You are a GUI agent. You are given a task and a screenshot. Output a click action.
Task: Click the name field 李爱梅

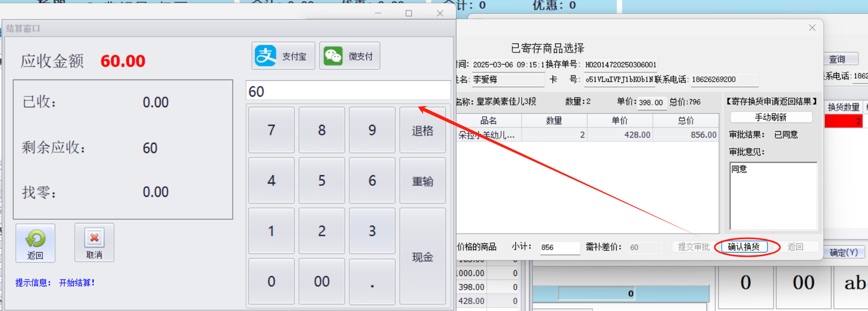508,80
